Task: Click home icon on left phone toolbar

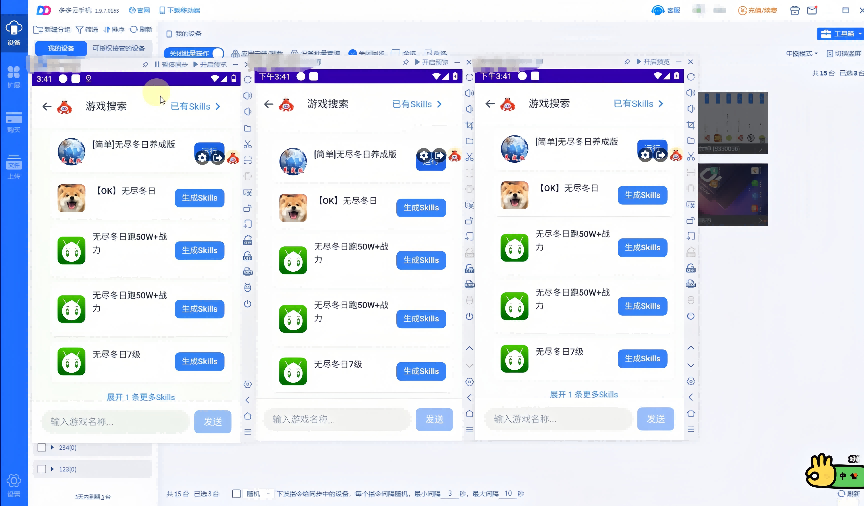Action: pos(247,416)
